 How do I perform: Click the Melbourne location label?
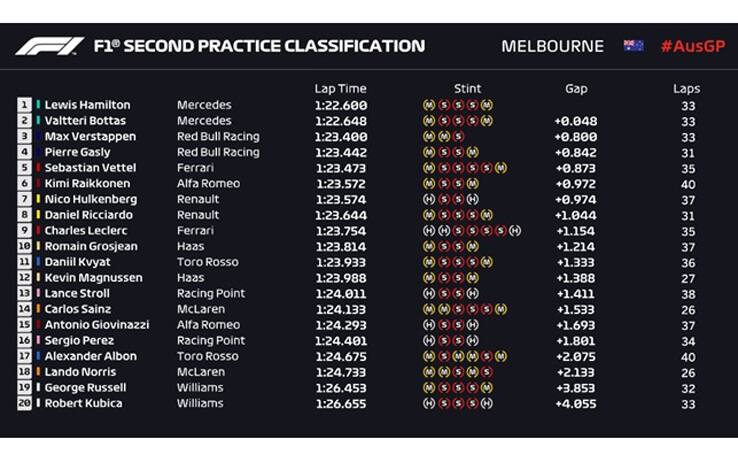tap(552, 46)
